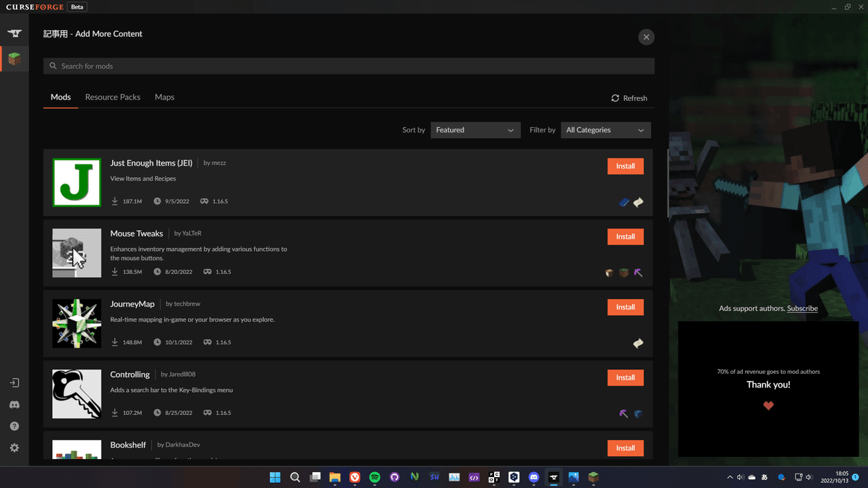
Task: Switch to the Maps tab
Action: click(x=164, y=97)
